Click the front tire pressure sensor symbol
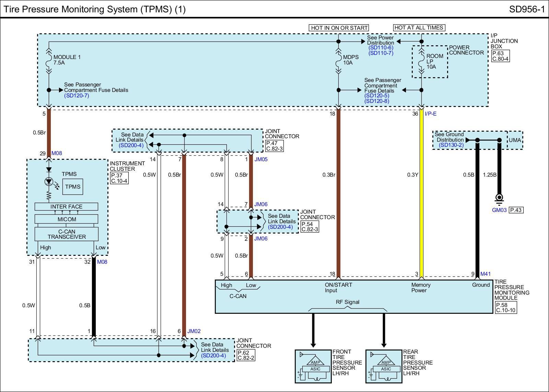Screen dimensions: 549x392 [x=313, y=366]
